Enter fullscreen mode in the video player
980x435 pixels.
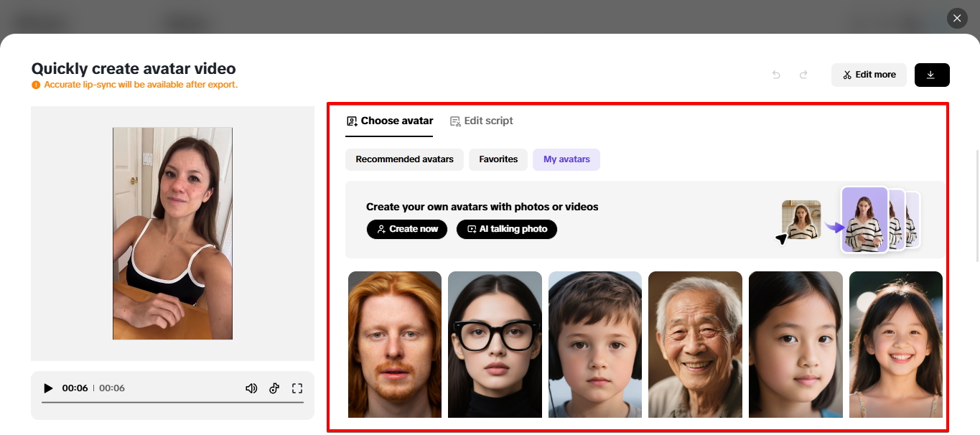(x=297, y=388)
